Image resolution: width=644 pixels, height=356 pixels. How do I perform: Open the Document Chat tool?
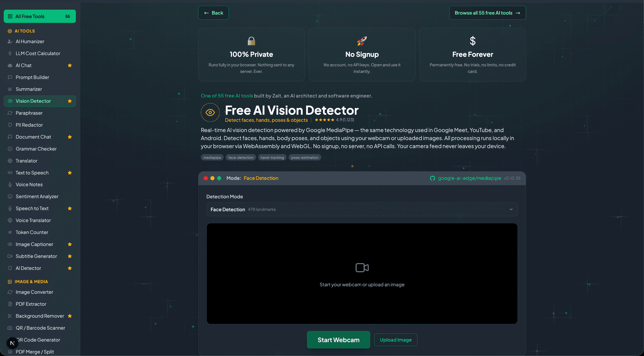(x=40, y=137)
